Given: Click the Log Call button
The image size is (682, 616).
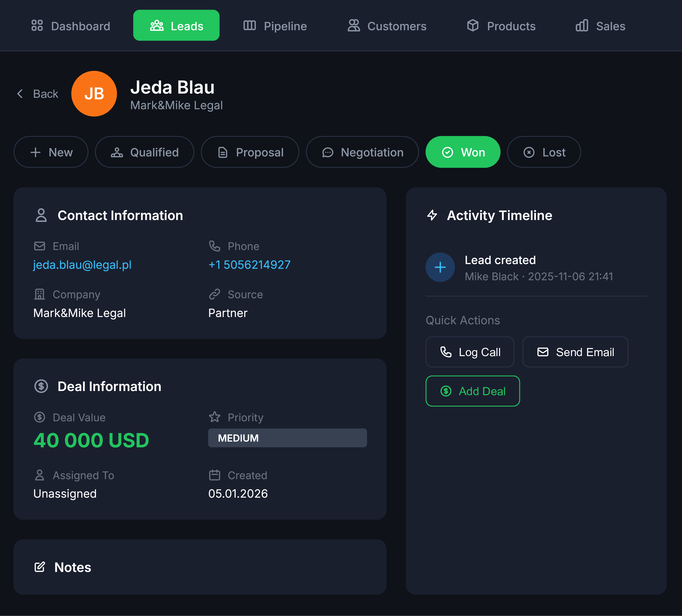Looking at the screenshot, I should [x=470, y=352].
